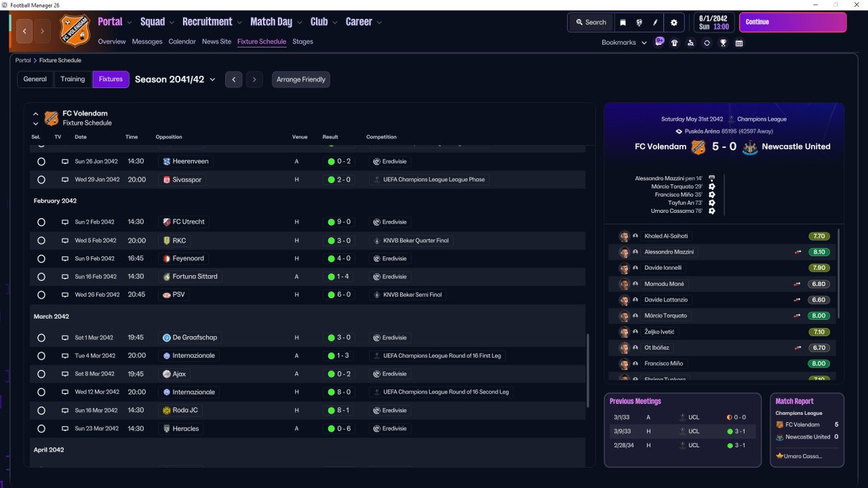The width and height of the screenshot is (868, 488).
Task: Click the goal ball icon next to Tayfun An 73'
Action: click(712, 203)
